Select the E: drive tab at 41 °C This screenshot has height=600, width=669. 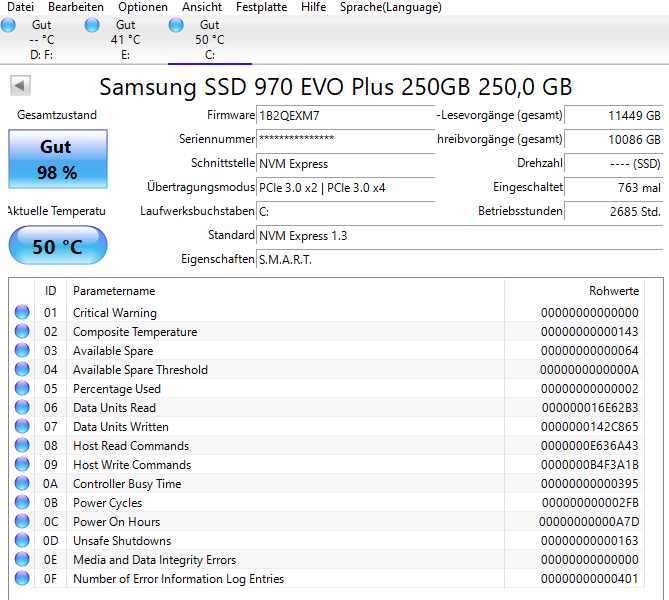click(125, 40)
